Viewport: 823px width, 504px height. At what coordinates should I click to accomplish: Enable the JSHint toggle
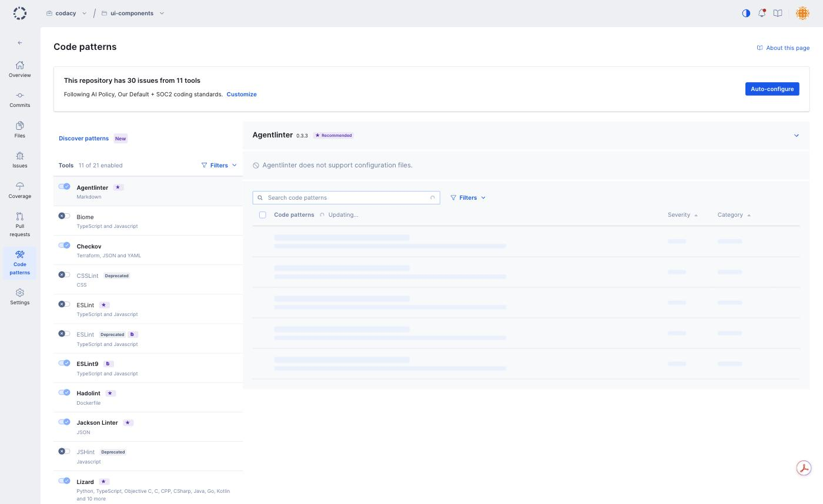tap(64, 451)
